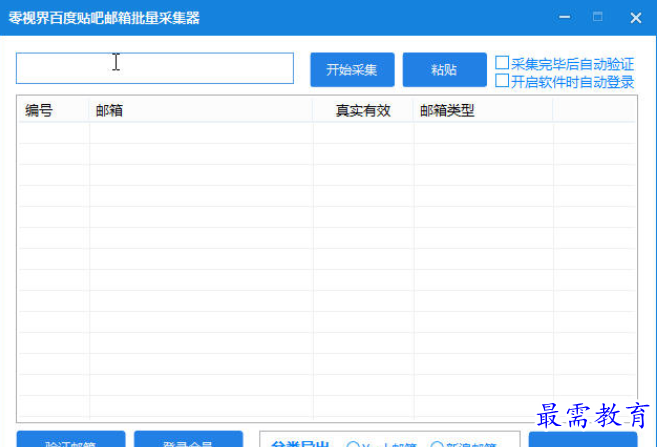Enable 采集完毕后自动验证 checkbox

502,63
